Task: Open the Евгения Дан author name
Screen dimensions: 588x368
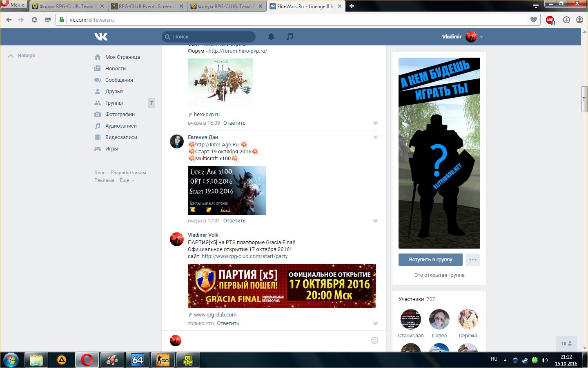Action: tap(203, 137)
